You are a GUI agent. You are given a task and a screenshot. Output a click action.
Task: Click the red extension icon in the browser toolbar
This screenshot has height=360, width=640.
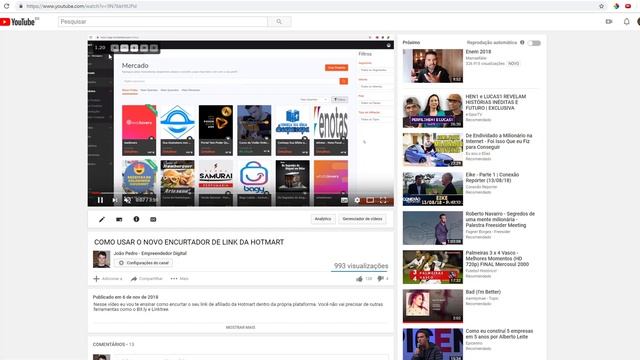coord(628,6)
